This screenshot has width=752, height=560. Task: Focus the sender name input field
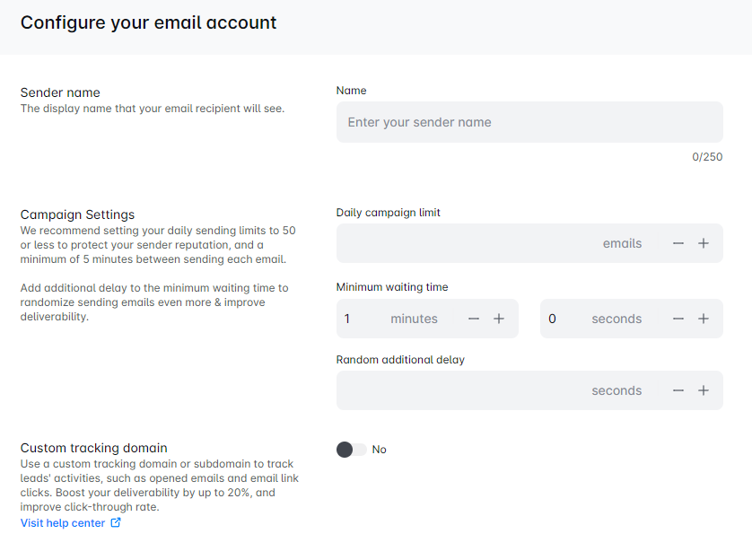(529, 122)
